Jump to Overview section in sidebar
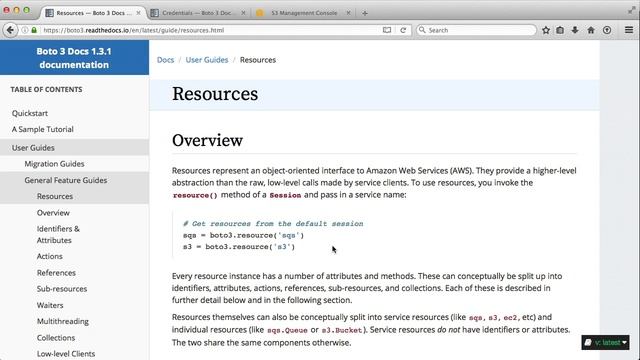This screenshot has width=640, height=360. point(53,213)
